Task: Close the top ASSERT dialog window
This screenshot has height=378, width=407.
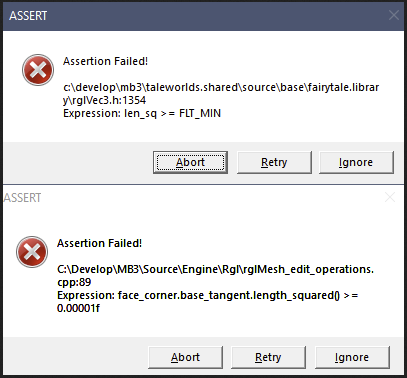Action: click(394, 15)
